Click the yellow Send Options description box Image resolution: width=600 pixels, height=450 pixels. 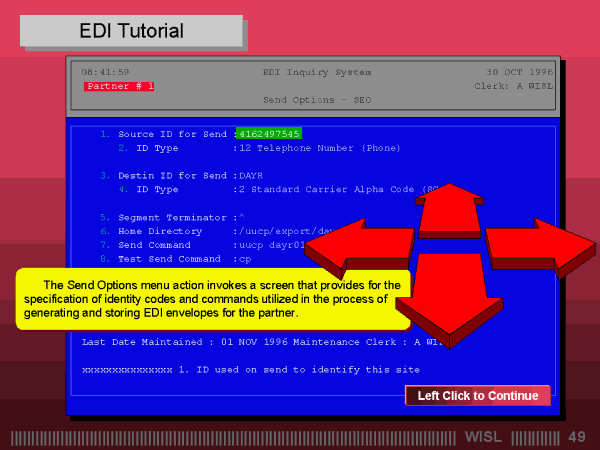212,299
